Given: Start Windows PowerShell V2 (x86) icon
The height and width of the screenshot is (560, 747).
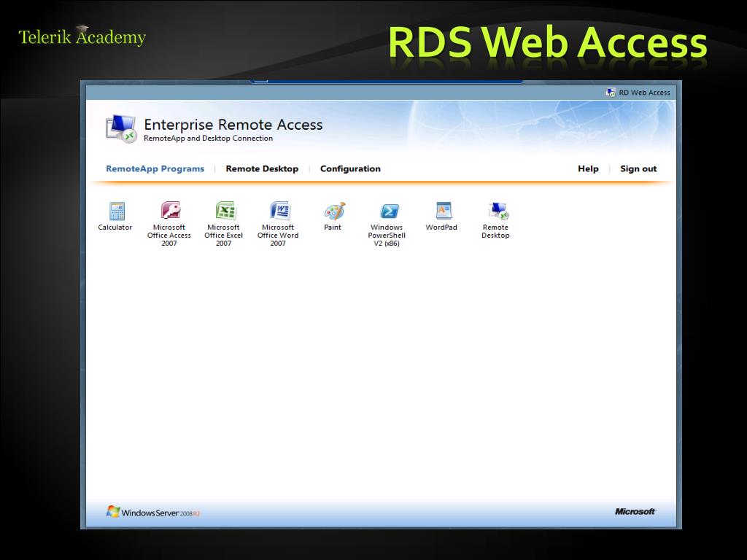Looking at the screenshot, I should (x=390, y=211).
